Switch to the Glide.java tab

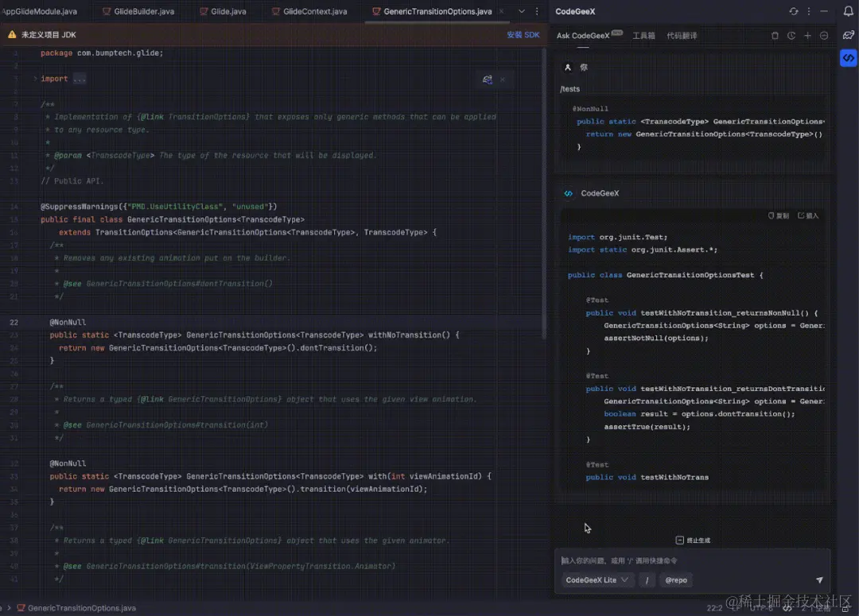point(223,11)
